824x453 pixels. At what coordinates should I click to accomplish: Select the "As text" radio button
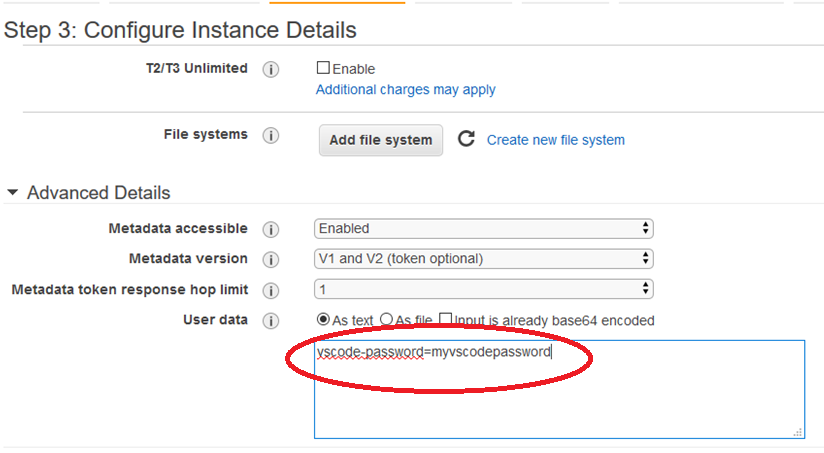(323, 320)
